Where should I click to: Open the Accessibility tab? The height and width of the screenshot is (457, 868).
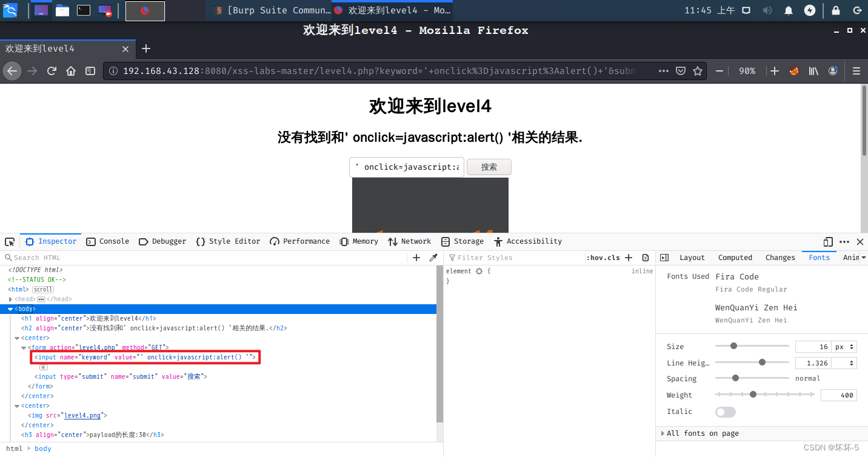tap(528, 241)
